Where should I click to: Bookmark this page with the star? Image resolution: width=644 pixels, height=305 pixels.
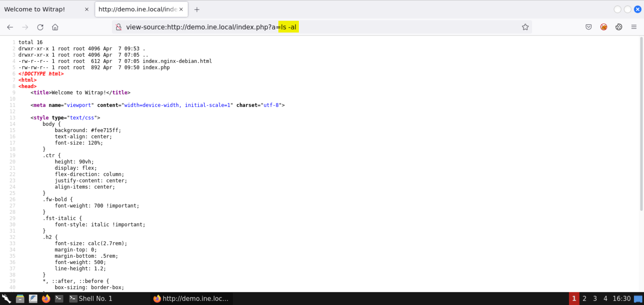point(525,27)
